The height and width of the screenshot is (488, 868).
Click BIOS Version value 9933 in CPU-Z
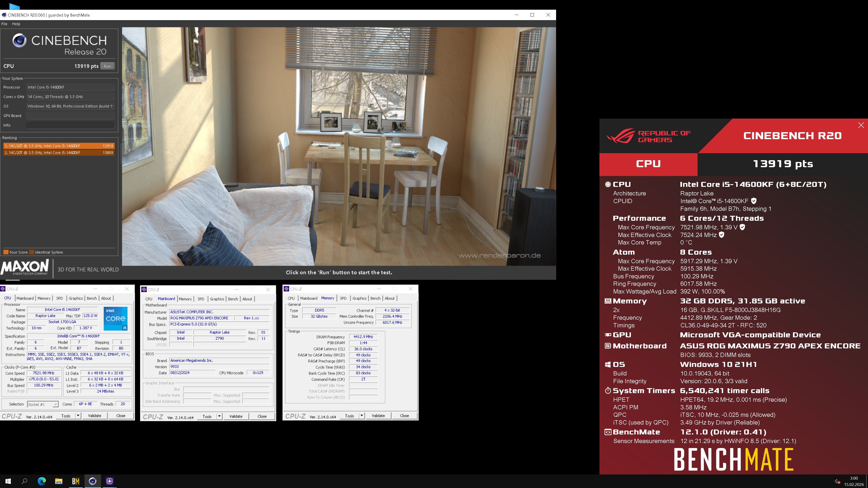coord(219,367)
